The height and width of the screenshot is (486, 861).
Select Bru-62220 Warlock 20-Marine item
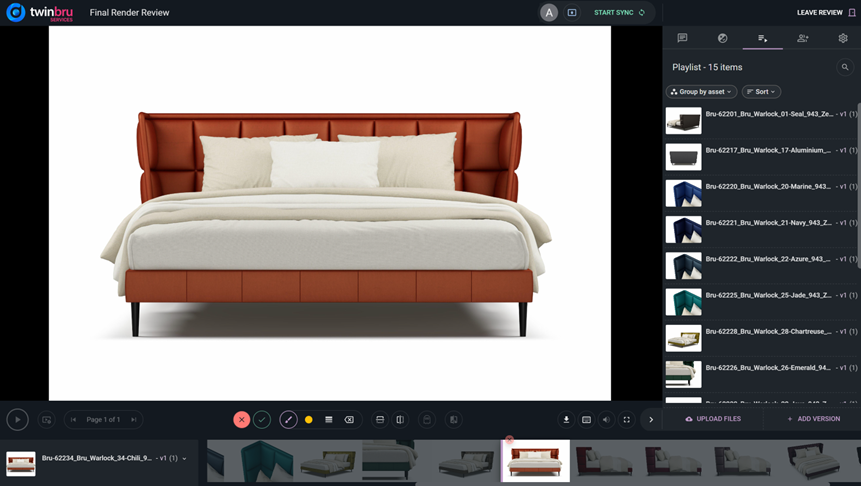click(761, 193)
